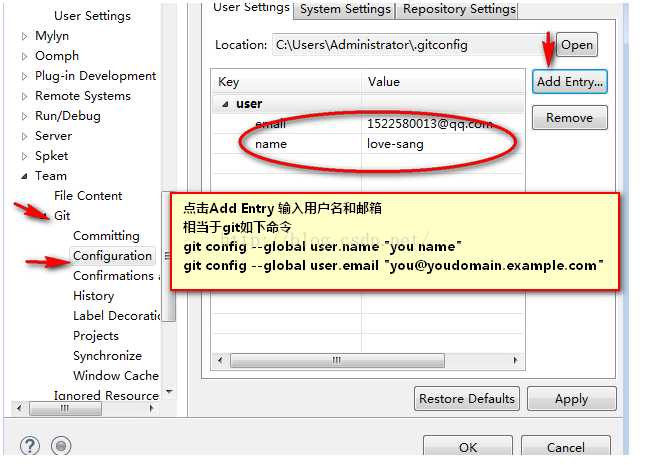The height and width of the screenshot is (465, 657).
Task: Click the round record icon beside help
Action: (61, 446)
